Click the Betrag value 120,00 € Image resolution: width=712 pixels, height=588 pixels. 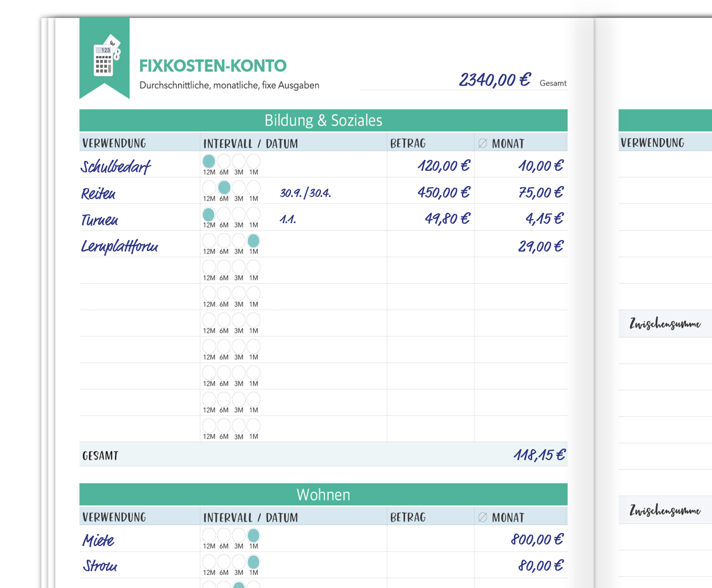click(444, 166)
